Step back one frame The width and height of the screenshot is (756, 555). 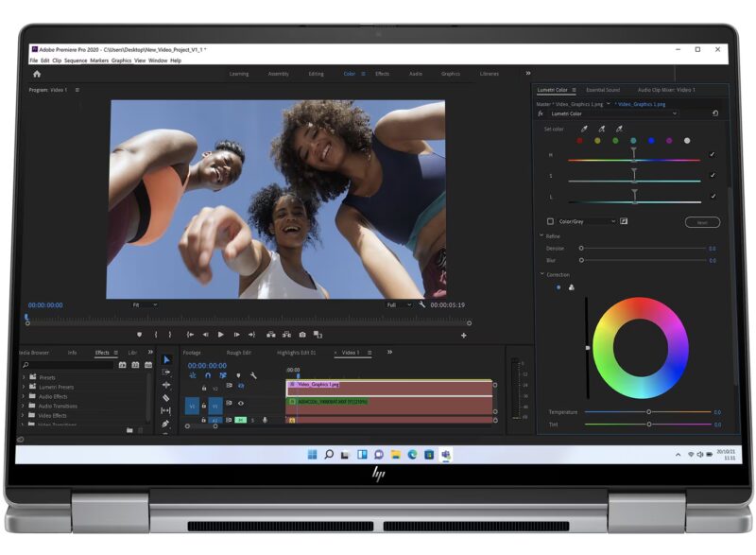coord(205,334)
